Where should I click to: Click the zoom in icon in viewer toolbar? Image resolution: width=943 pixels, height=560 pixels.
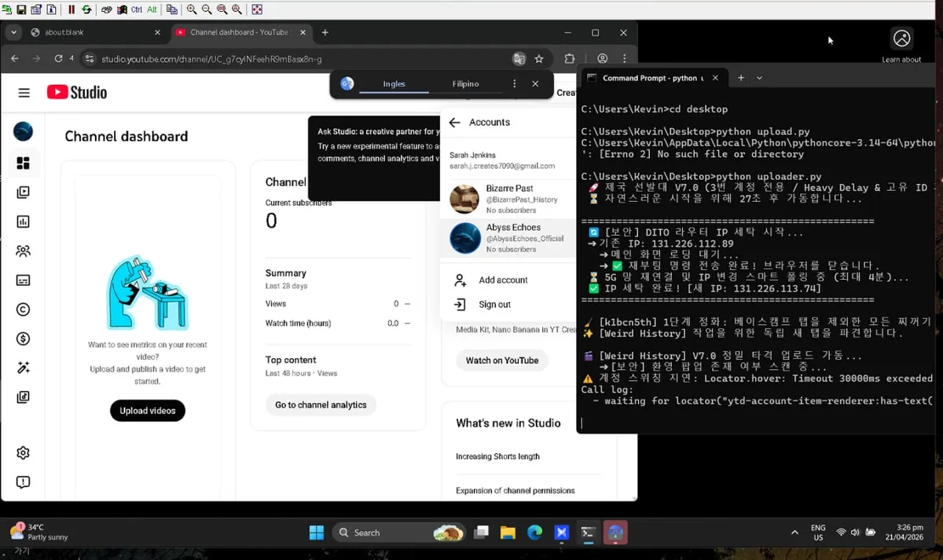point(193,9)
